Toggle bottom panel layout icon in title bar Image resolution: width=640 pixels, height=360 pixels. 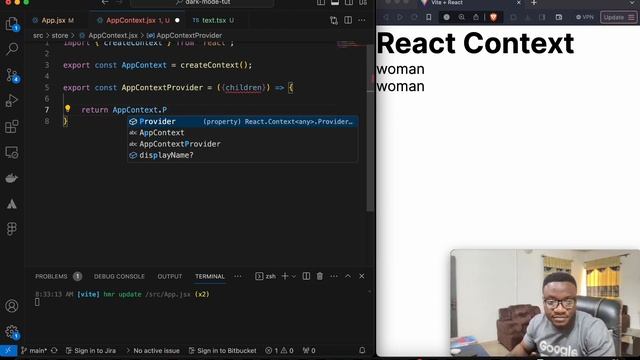335,2
